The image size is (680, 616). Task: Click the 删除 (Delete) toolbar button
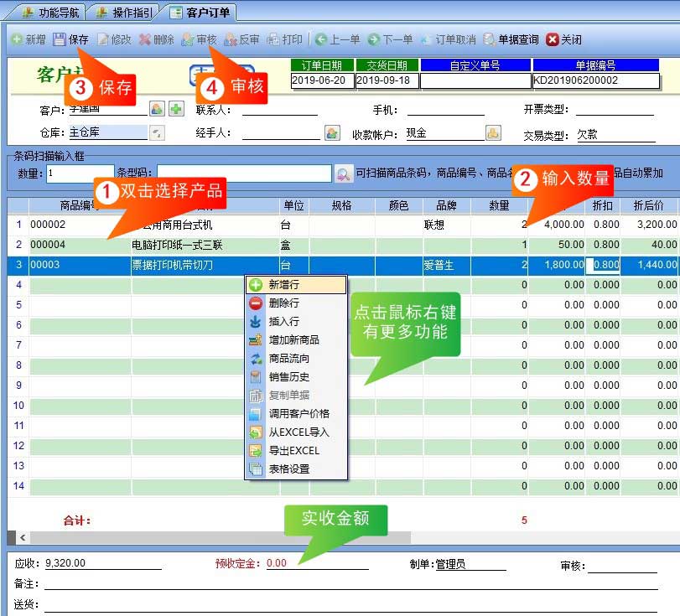[x=157, y=39]
